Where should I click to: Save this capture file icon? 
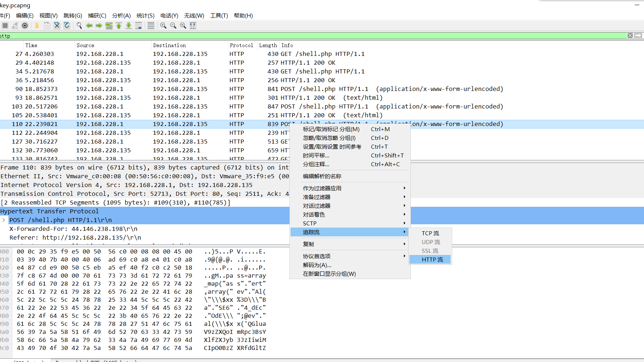pyautogui.click(x=47, y=26)
